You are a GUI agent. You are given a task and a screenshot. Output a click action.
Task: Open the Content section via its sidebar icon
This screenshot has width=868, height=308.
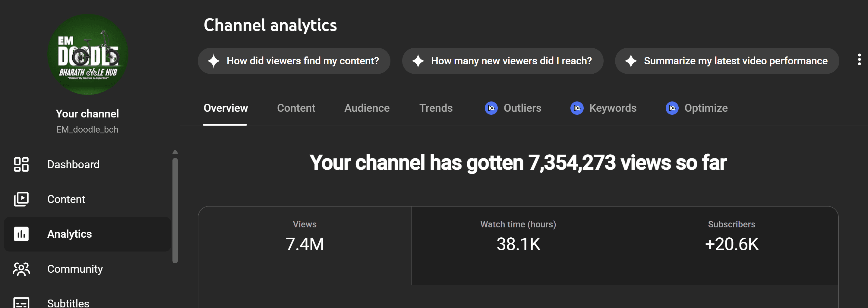click(21, 199)
